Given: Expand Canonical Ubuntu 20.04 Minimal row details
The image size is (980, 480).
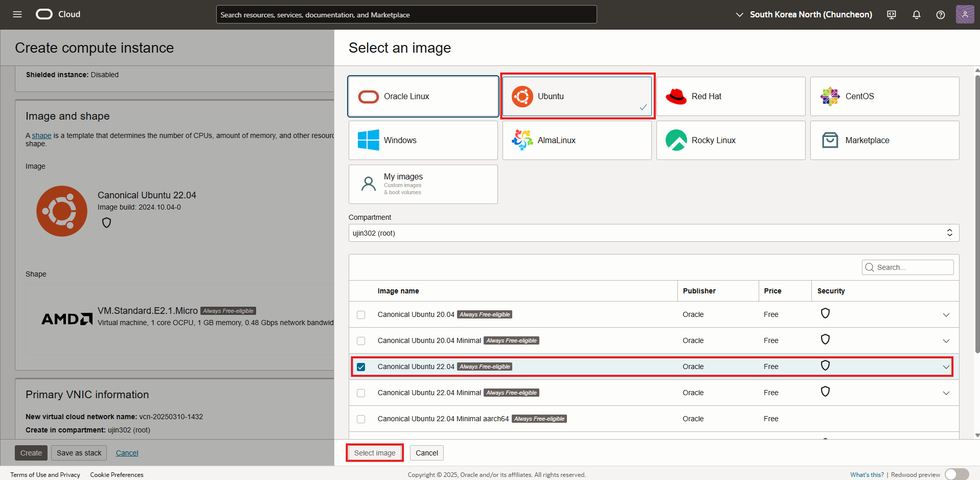Looking at the screenshot, I should [x=946, y=341].
